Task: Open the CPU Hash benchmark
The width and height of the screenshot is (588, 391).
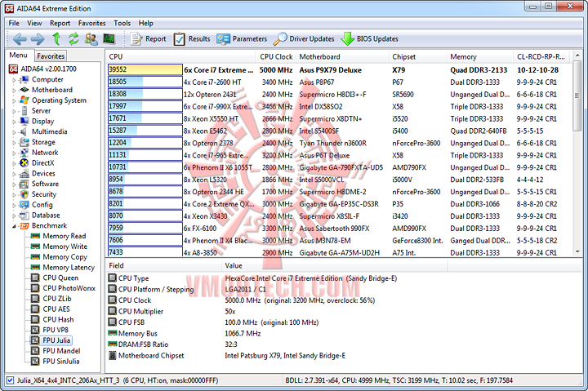Action: point(58,320)
